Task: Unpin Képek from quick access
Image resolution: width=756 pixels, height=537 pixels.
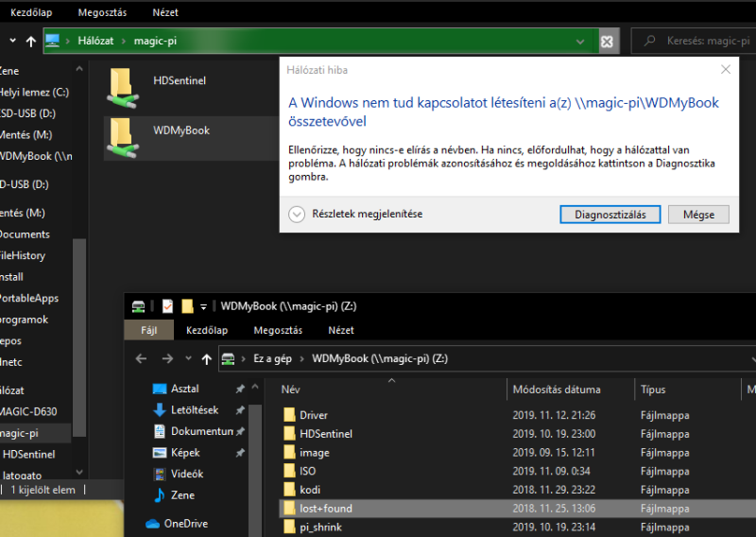Action: 240,453
